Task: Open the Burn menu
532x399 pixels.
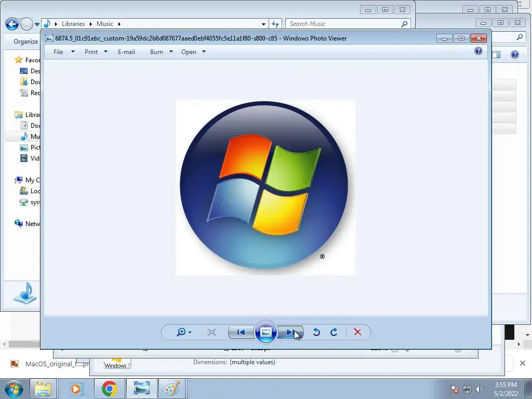Action: [x=162, y=52]
